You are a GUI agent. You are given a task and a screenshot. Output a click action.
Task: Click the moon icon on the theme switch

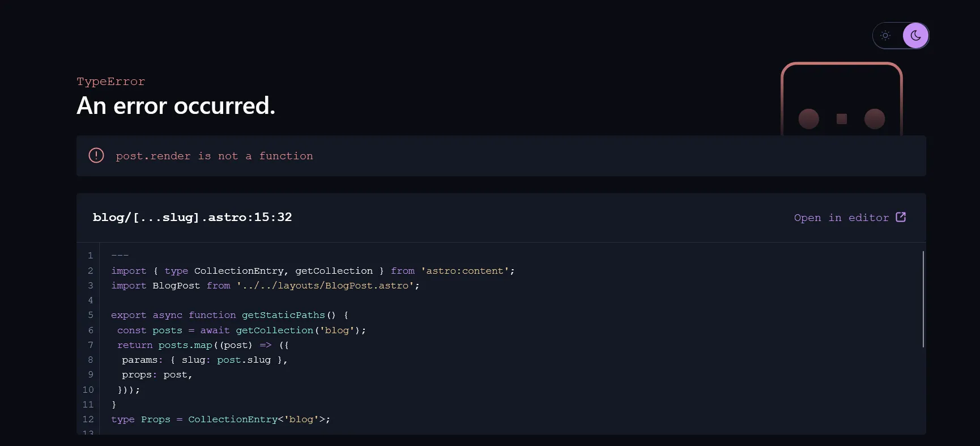tap(915, 36)
